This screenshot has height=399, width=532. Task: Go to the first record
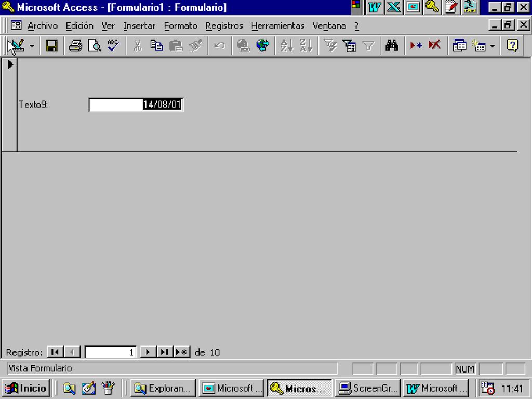tap(55, 352)
